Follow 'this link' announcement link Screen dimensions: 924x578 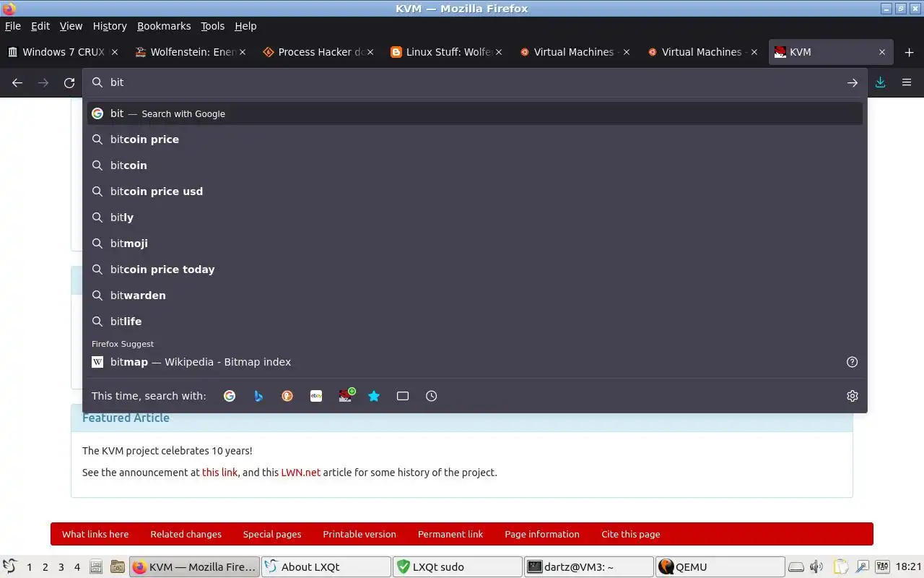[219, 473]
